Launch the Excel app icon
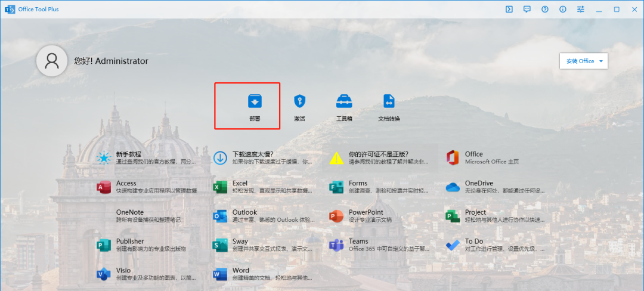This screenshot has height=291, width=644. point(220,187)
